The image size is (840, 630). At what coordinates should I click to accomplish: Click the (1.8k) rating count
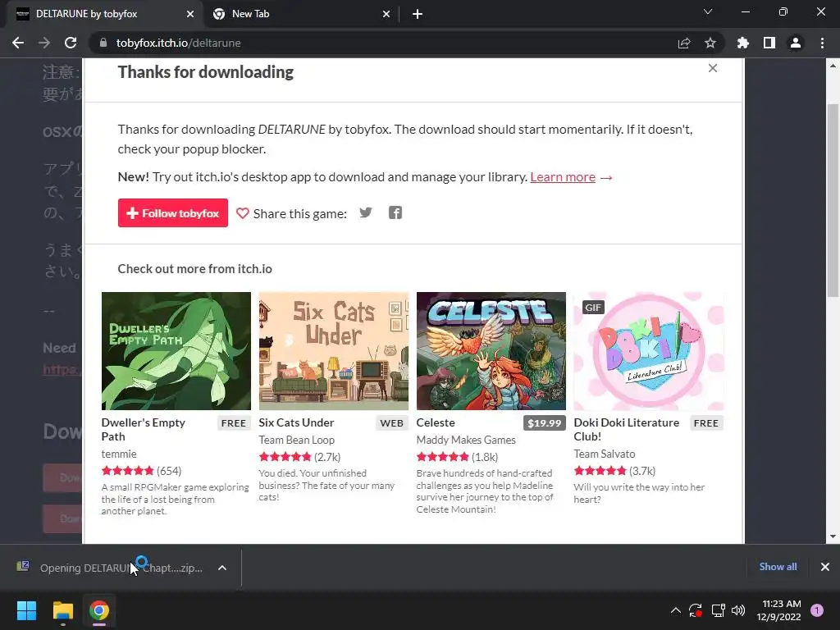[x=485, y=457]
